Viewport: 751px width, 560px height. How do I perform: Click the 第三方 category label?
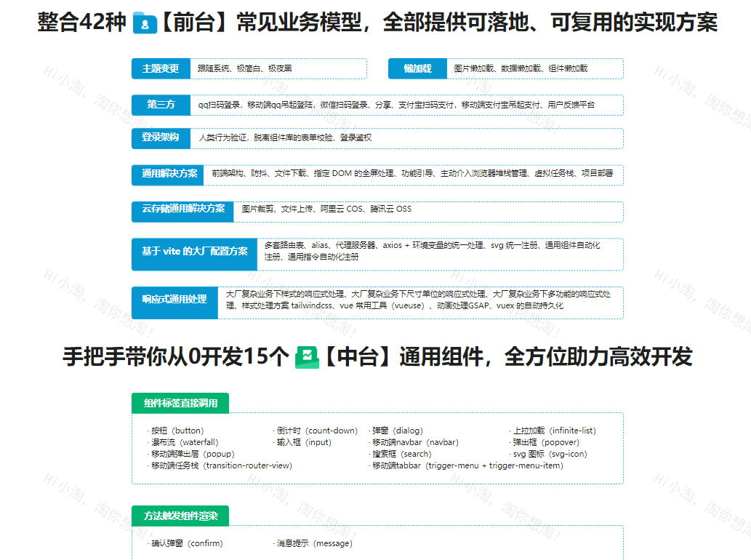click(161, 105)
